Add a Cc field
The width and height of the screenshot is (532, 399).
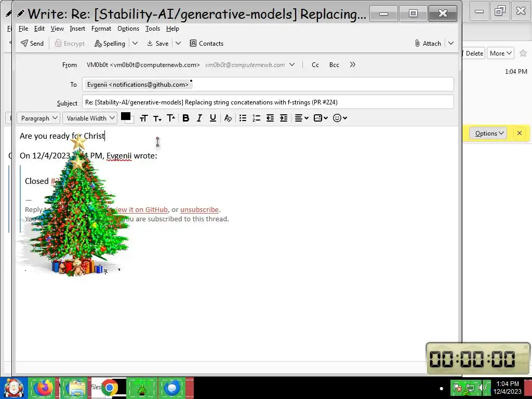click(315, 65)
